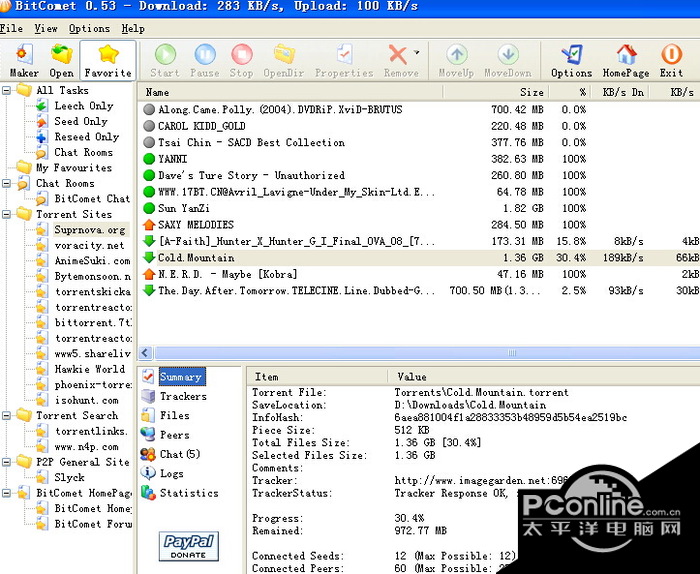The height and width of the screenshot is (574, 700).
Task: Open the Peers panel in details sidebar
Action: 174,435
